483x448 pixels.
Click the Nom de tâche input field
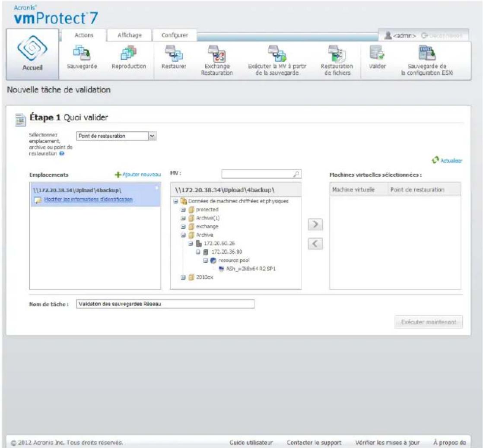[165, 304]
